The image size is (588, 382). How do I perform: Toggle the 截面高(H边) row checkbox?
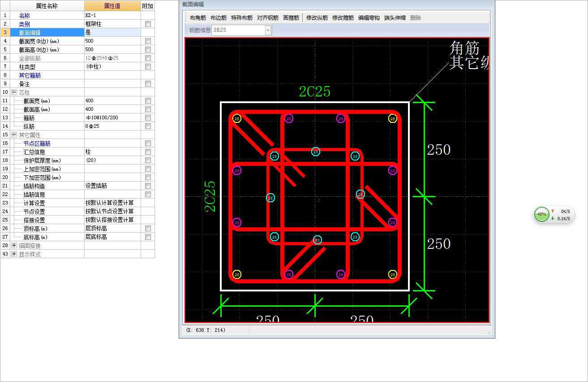tap(148, 49)
